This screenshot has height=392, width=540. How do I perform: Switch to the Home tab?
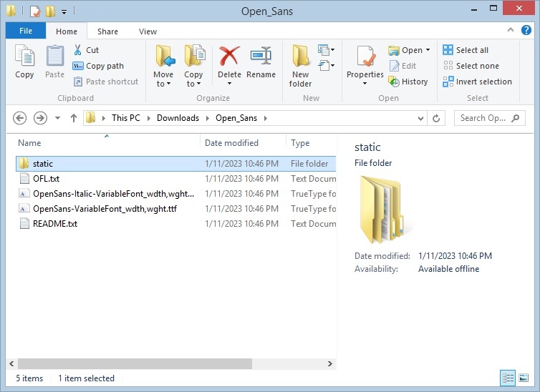(67, 31)
